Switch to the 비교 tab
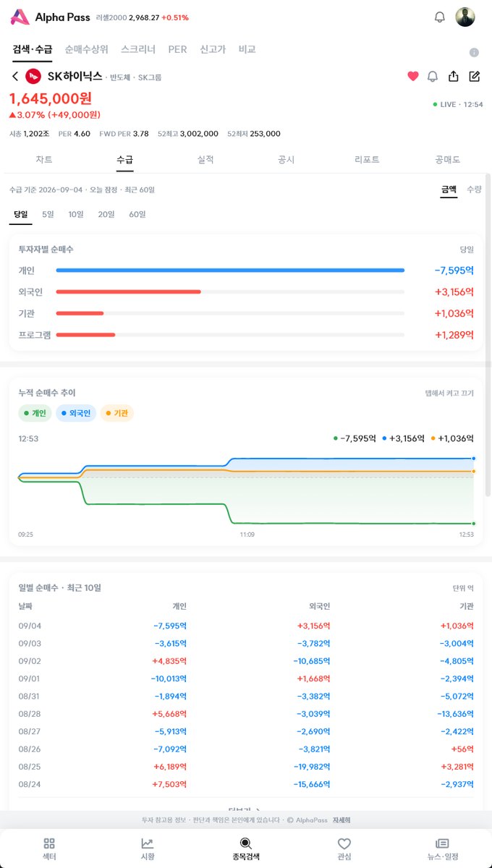The height and width of the screenshot is (868, 492). [247, 49]
